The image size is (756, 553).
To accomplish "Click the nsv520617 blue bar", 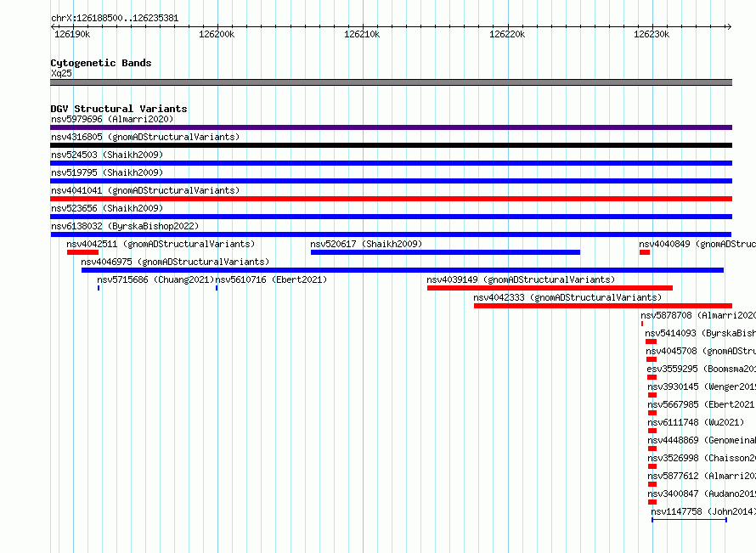I will [445, 252].
